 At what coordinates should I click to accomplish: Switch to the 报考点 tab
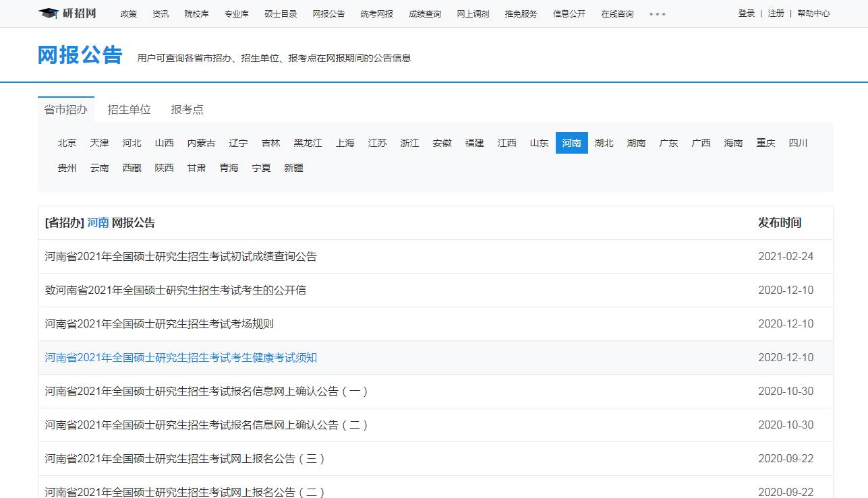click(x=187, y=109)
